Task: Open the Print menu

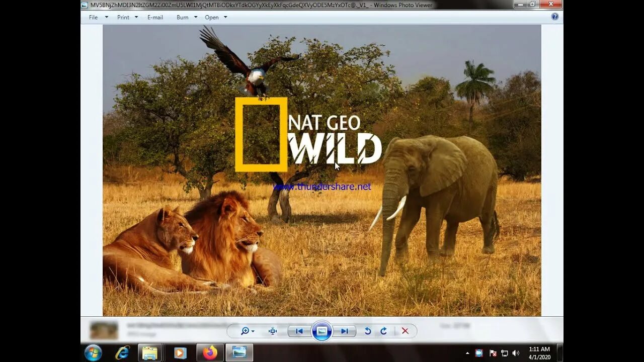Action: 123,17
